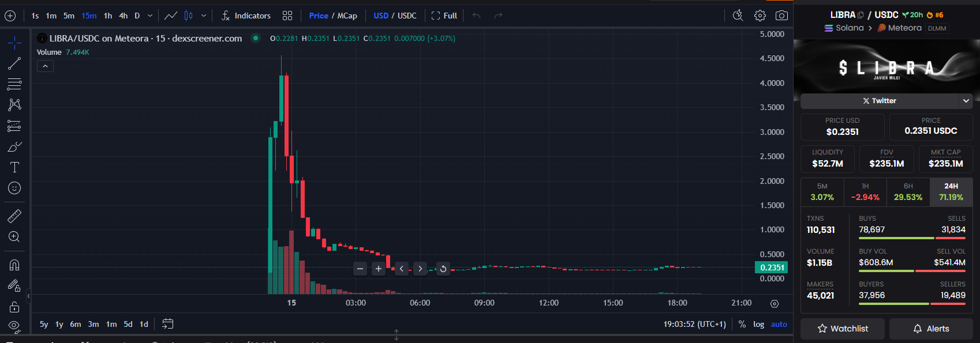Viewport: 980px width, 343px height.
Task: Select the ruler measure tool
Action: point(14,216)
